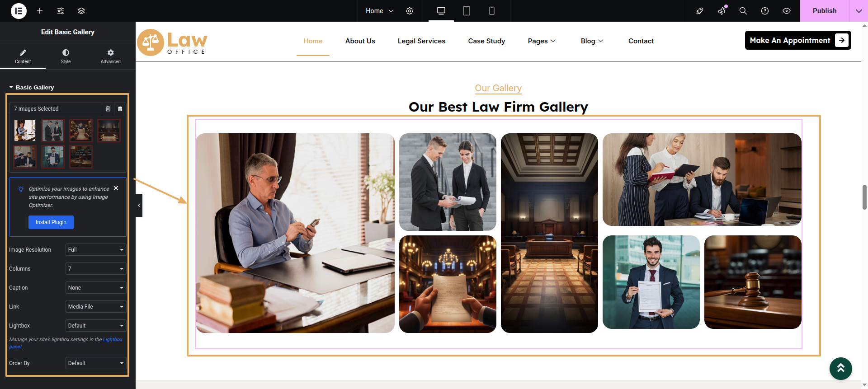Switch to the Advanced tab
The height and width of the screenshot is (389, 868).
[110, 56]
